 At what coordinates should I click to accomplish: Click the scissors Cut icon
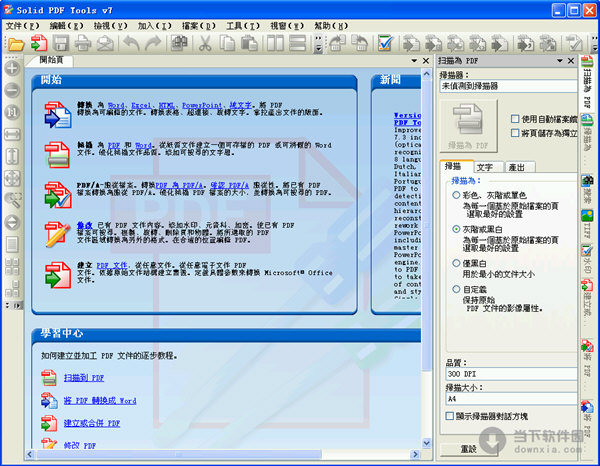click(x=205, y=43)
